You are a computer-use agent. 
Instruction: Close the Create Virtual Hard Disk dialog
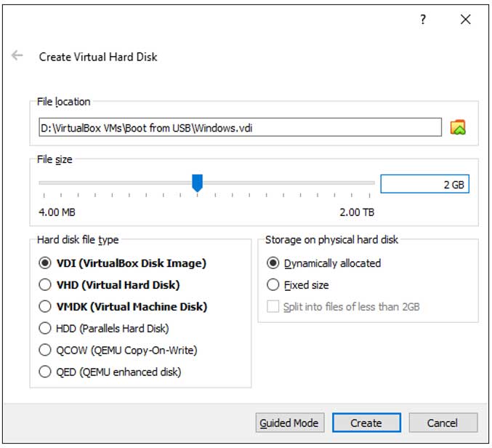click(465, 20)
